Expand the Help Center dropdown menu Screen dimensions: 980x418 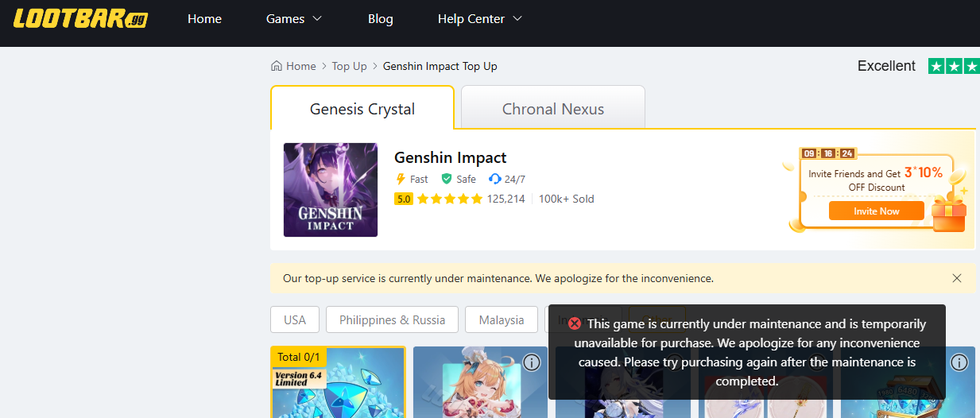[479, 19]
